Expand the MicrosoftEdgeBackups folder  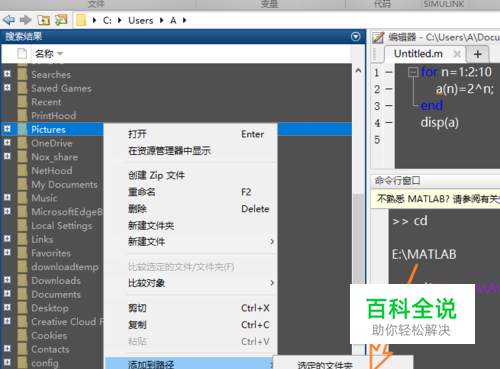7,211
